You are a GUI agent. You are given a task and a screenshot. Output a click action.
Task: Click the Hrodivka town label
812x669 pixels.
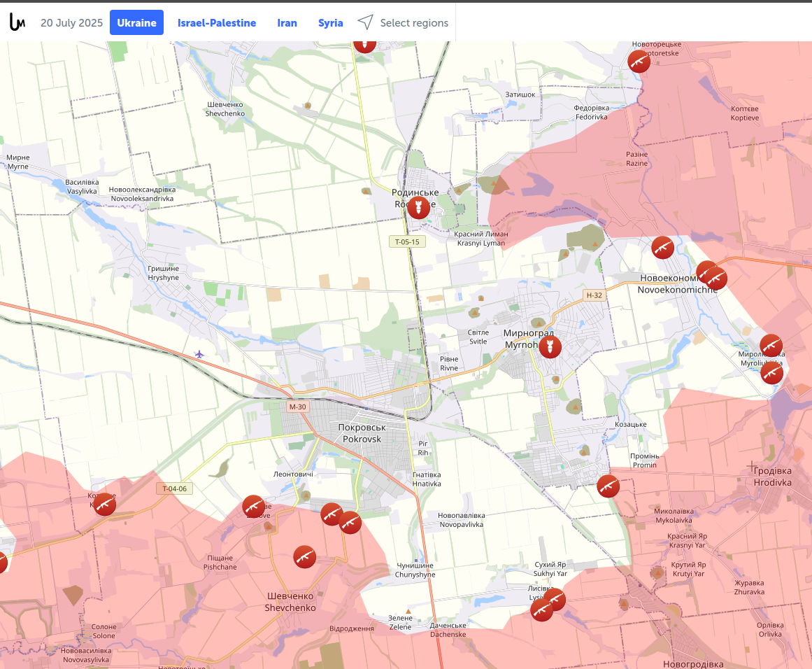click(772, 477)
